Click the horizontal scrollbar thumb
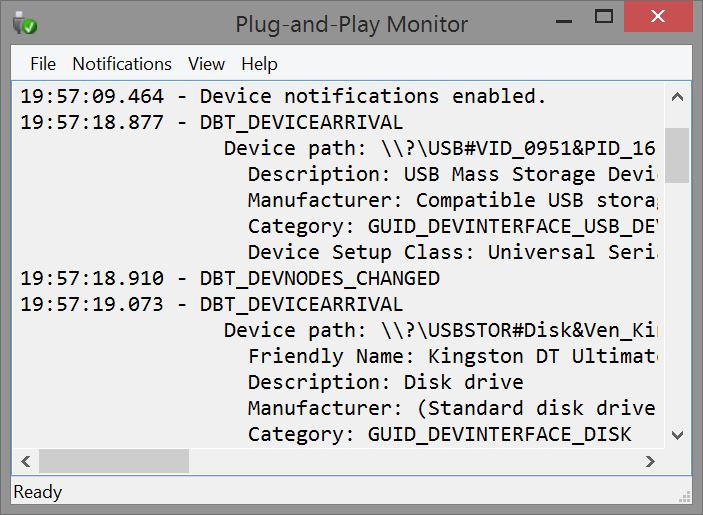Image resolution: width=703 pixels, height=515 pixels. pos(114,461)
